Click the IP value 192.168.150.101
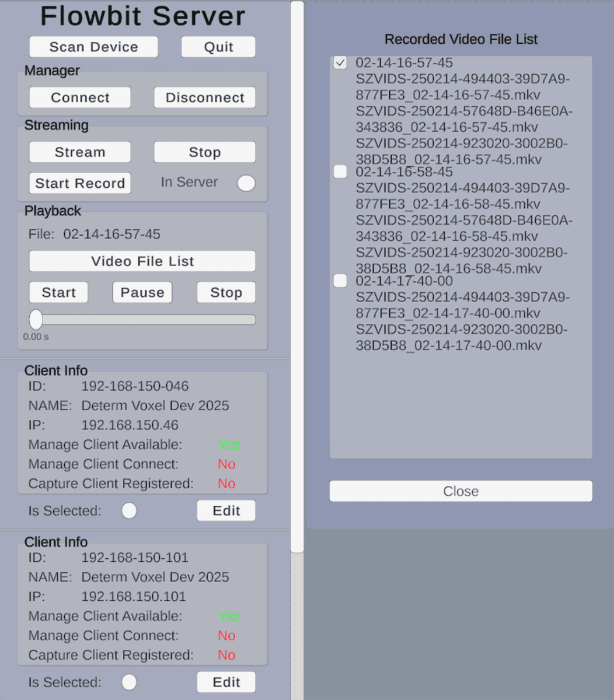The height and width of the screenshot is (700, 614). point(134,597)
